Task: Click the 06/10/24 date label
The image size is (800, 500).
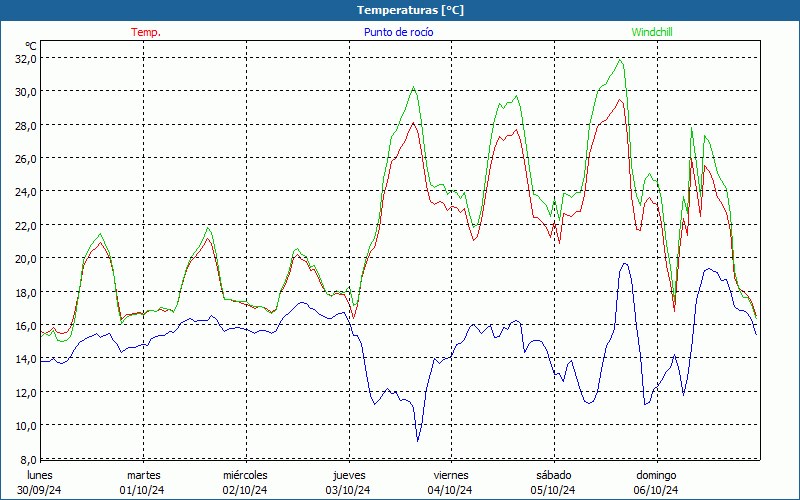Action: [656, 490]
